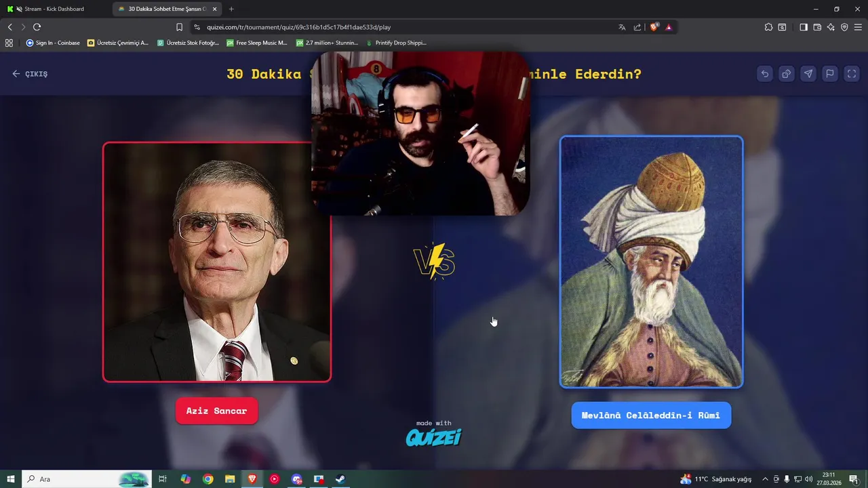Select the Aziz Sancar portrait card
Screen dimensions: 868x488
click(x=217, y=262)
